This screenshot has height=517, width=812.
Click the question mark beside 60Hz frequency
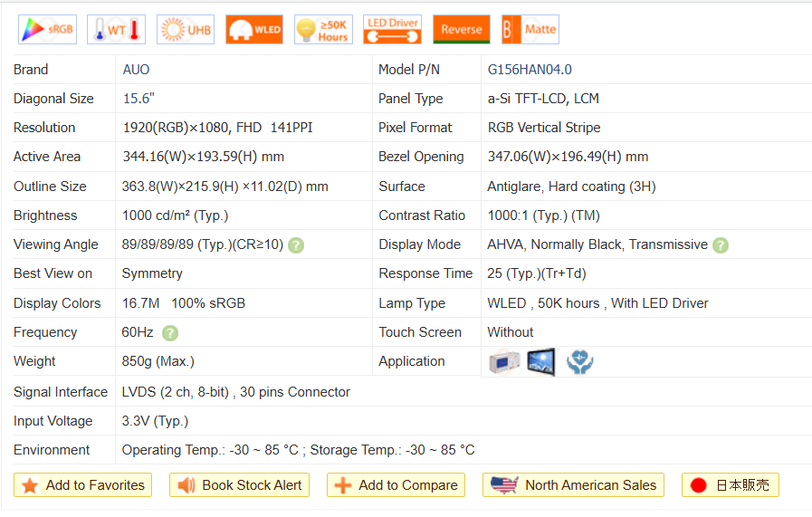170,333
